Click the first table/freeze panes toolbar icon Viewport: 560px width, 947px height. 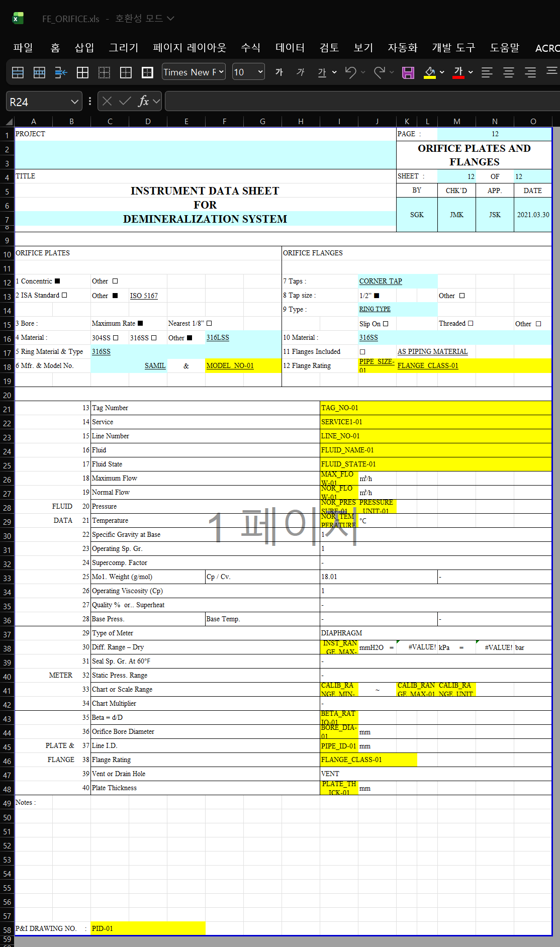18,72
